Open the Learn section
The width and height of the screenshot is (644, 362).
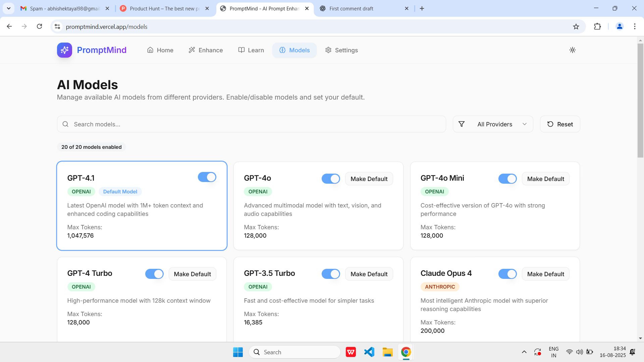(x=251, y=50)
